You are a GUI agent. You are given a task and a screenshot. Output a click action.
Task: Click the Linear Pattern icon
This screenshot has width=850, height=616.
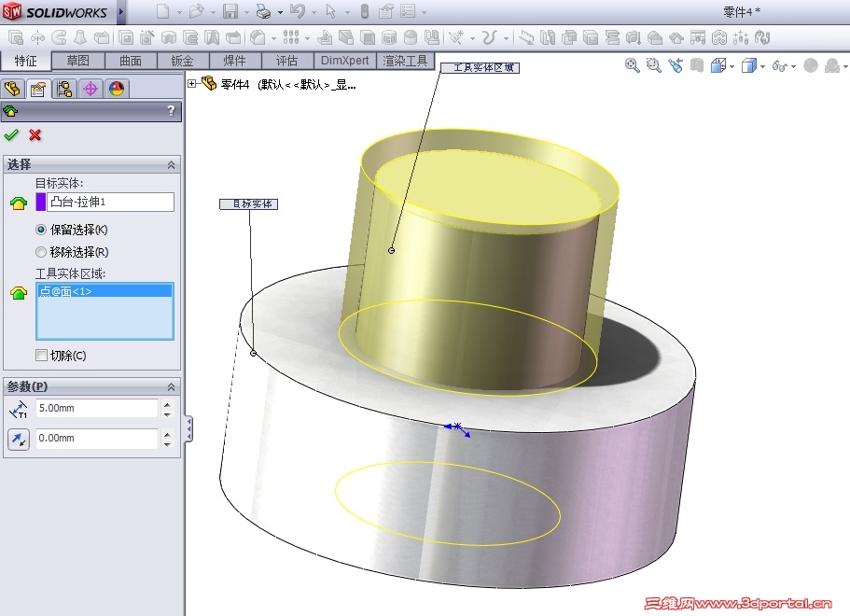(291, 37)
